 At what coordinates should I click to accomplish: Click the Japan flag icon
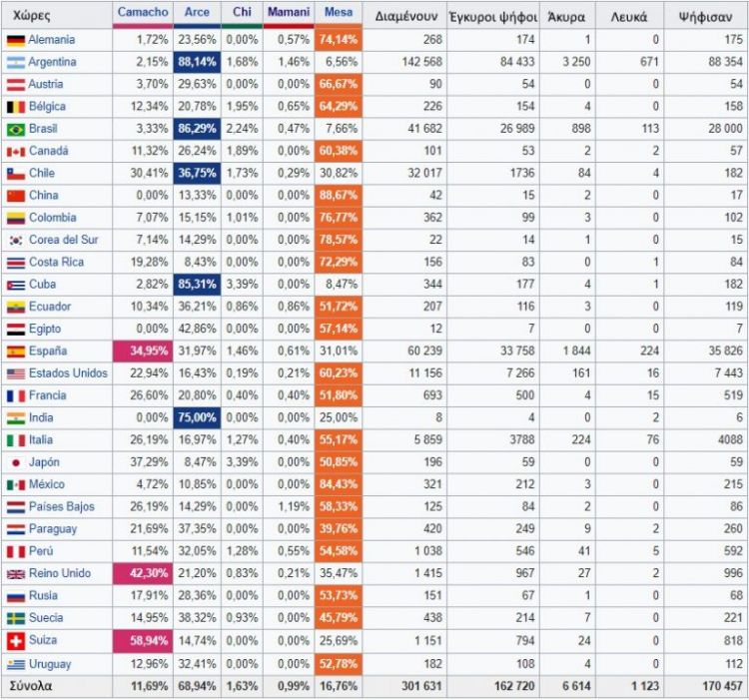coord(15,462)
